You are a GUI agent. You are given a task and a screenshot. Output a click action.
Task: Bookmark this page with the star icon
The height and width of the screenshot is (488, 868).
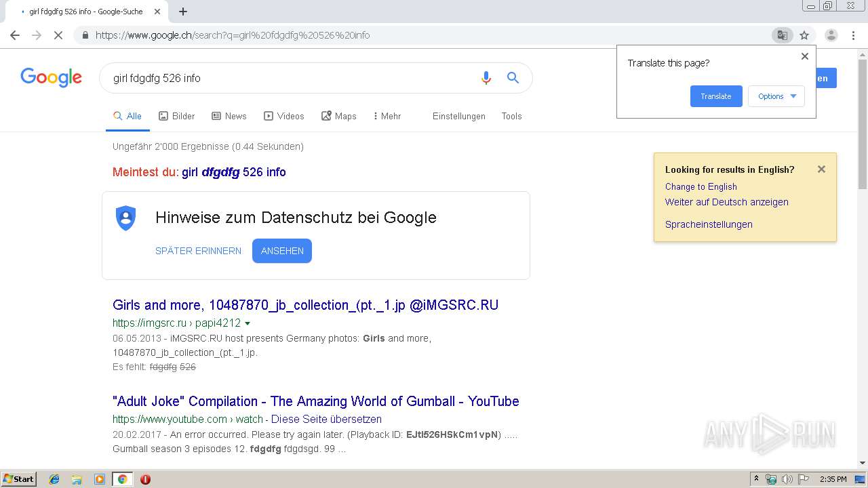(804, 35)
